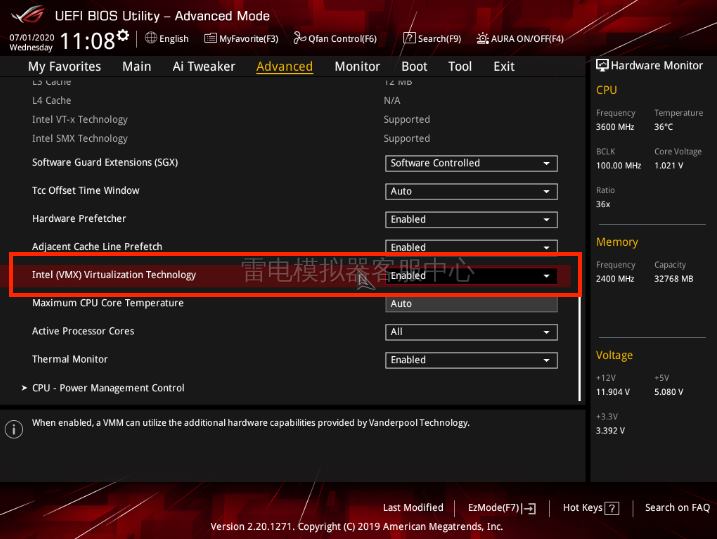The height and width of the screenshot is (539, 717).
Task: Click Core Voltage 1.021 V reading
Action: (x=669, y=165)
